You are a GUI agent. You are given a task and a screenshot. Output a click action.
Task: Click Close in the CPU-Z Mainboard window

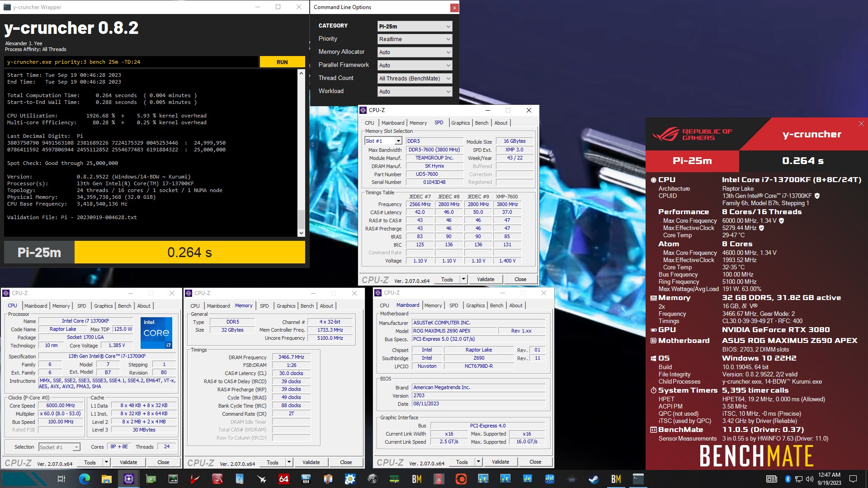point(535,462)
